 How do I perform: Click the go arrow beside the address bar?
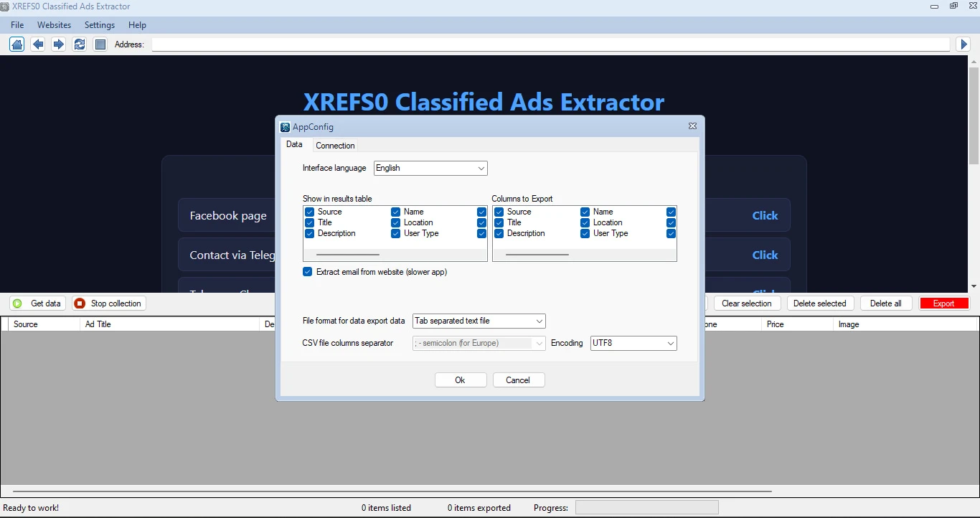964,44
